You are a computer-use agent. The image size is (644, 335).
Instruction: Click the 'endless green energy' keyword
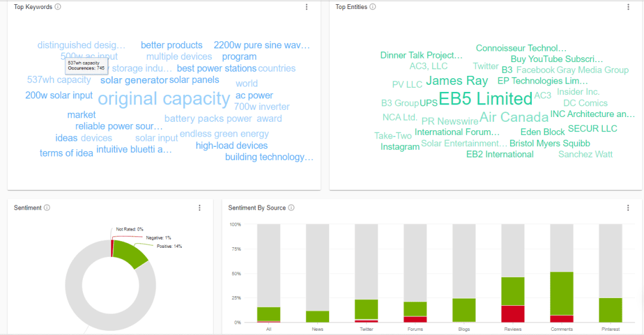click(224, 134)
